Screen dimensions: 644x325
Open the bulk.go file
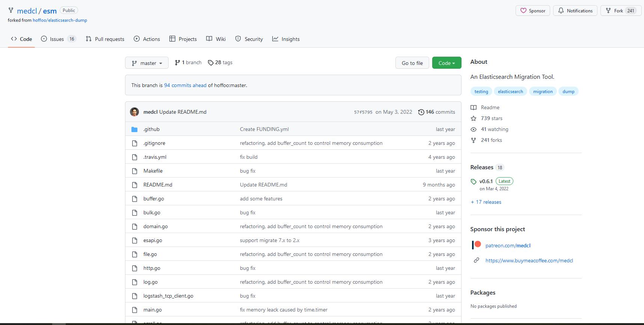tap(152, 212)
